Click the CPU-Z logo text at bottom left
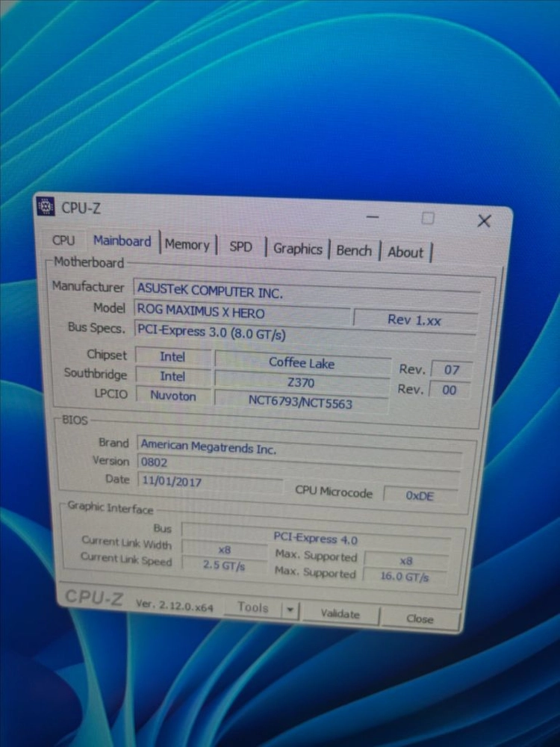The height and width of the screenshot is (747, 560). point(94,597)
